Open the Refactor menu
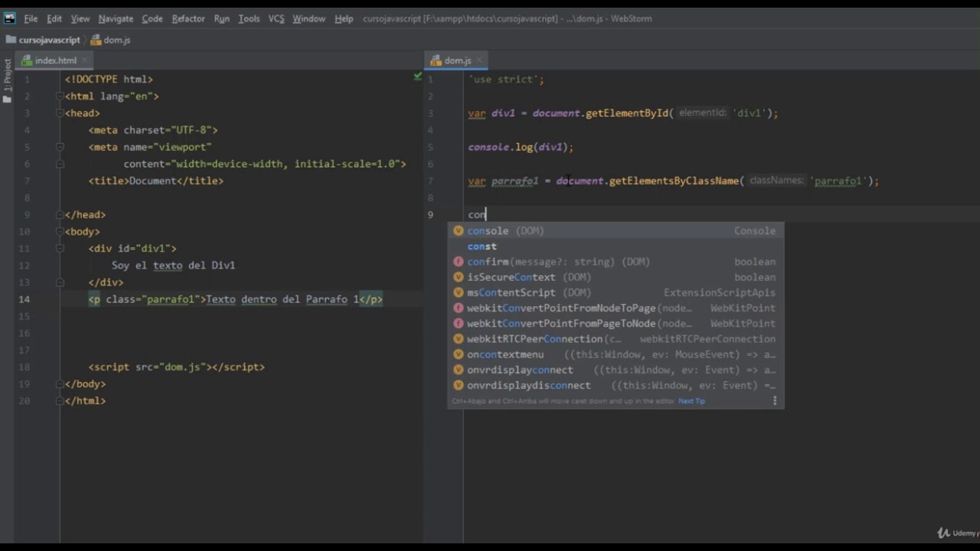 pyautogui.click(x=188, y=18)
